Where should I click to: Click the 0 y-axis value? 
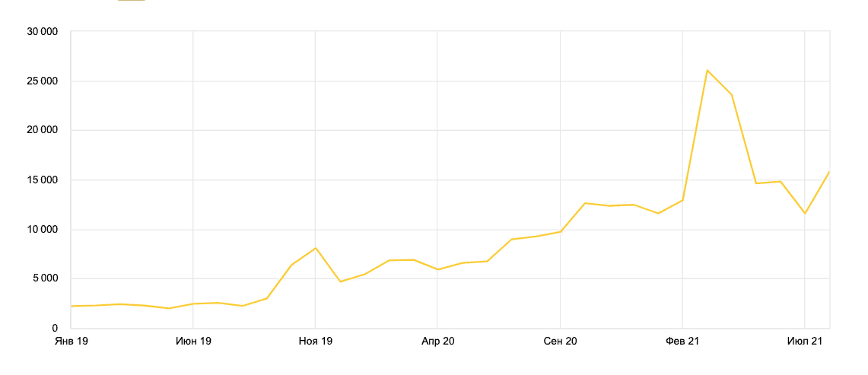(56, 328)
